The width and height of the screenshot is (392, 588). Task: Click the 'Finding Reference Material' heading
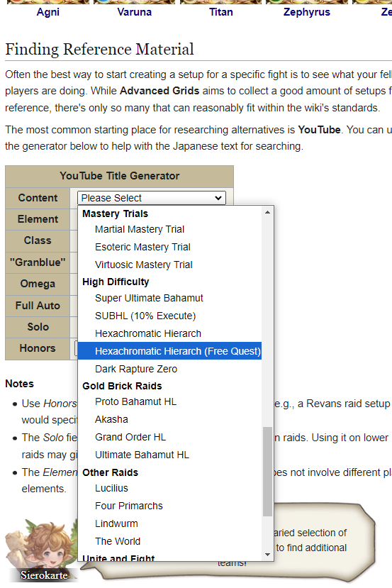click(99, 49)
